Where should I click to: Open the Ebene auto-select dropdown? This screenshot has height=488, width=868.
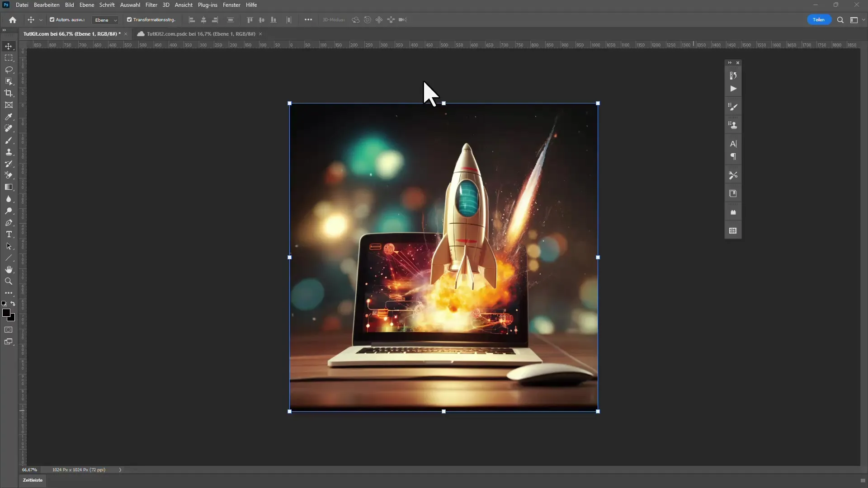pyautogui.click(x=105, y=20)
